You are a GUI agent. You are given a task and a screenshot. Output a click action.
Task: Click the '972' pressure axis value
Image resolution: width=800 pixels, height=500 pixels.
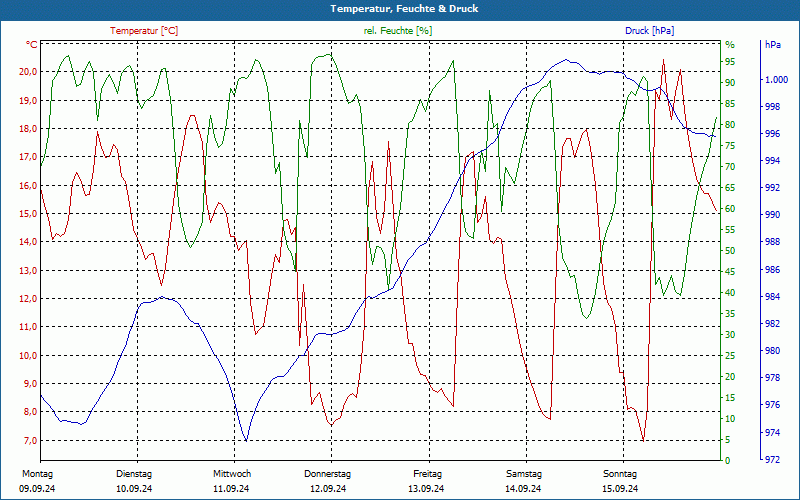773,460
